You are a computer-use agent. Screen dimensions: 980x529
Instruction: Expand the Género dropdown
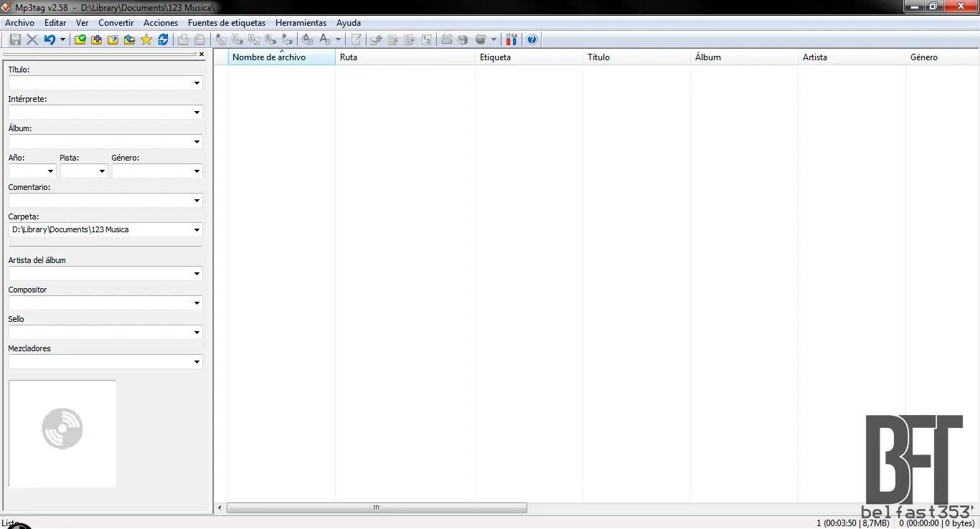197,171
